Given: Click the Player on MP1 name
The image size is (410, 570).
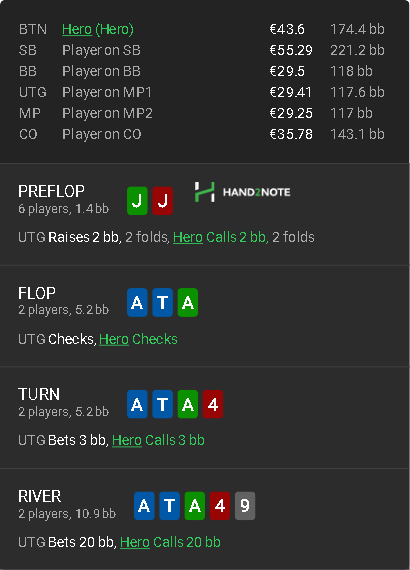Looking at the screenshot, I should [107, 92].
